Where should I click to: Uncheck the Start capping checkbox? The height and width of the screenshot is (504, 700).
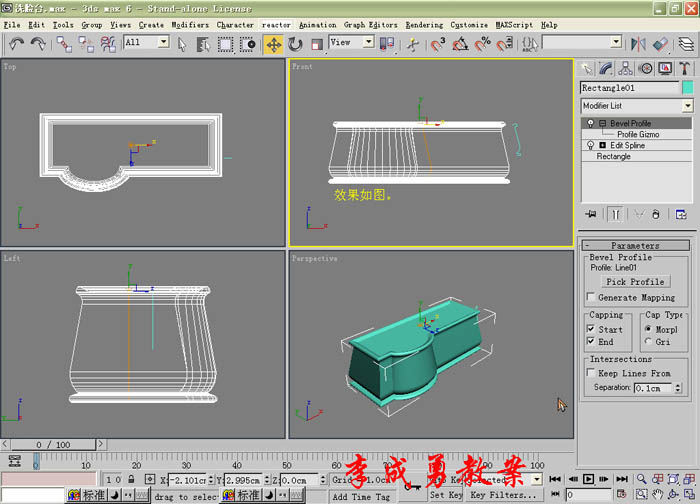[x=591, y=329]
